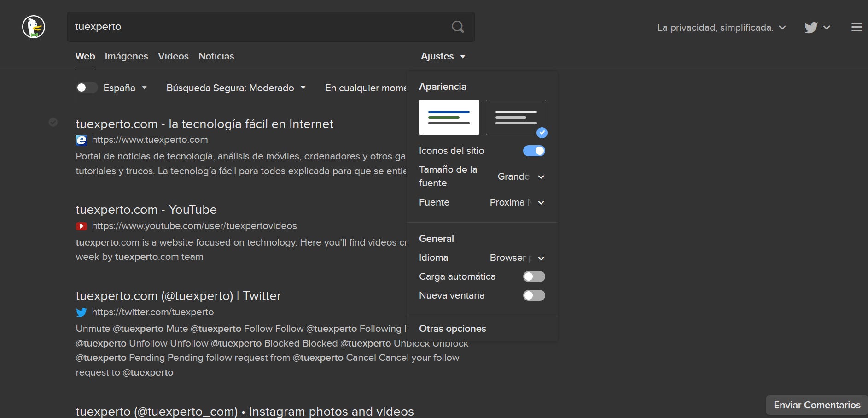
Task: Open the Ajustes dropdown
Action: click(443, 56)
